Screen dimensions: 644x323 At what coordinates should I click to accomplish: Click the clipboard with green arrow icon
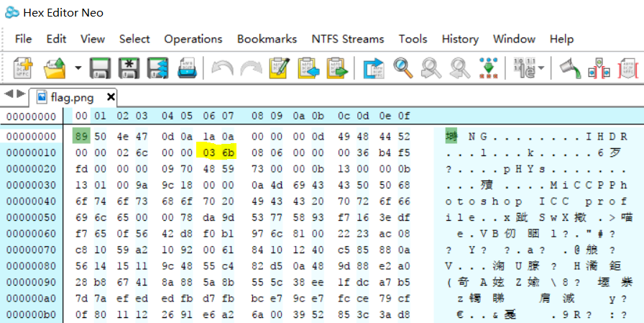coord(337,68)
